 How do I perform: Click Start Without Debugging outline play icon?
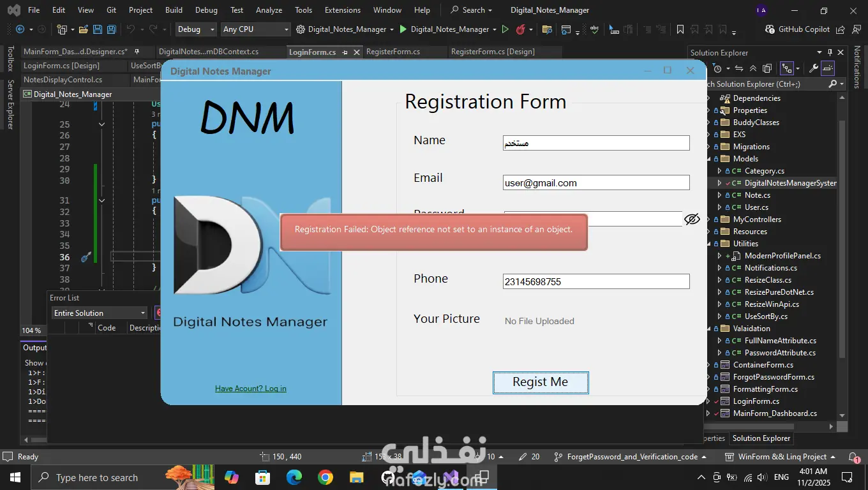(505, 29)
